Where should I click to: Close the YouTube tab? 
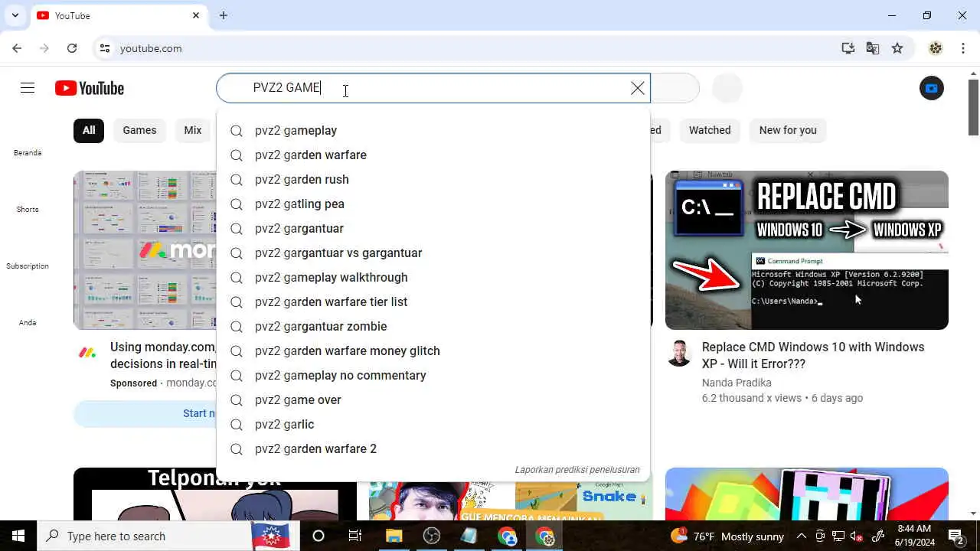pyautogui.click(x=196, y=15)
